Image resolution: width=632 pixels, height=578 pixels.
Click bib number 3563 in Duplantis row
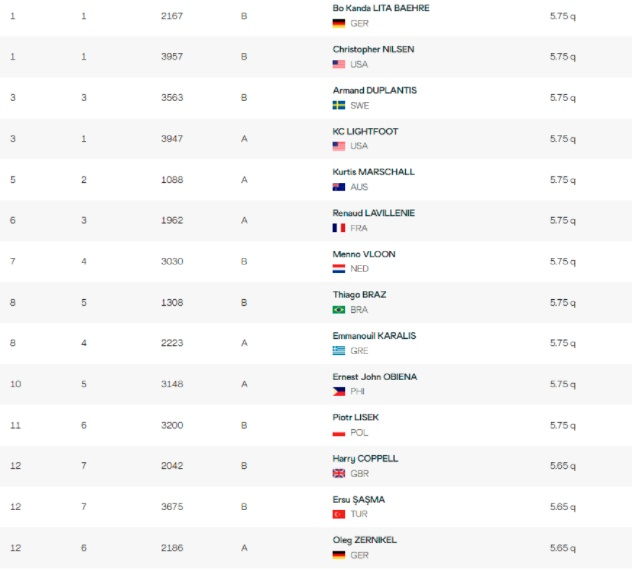click(x=172, y=98)
